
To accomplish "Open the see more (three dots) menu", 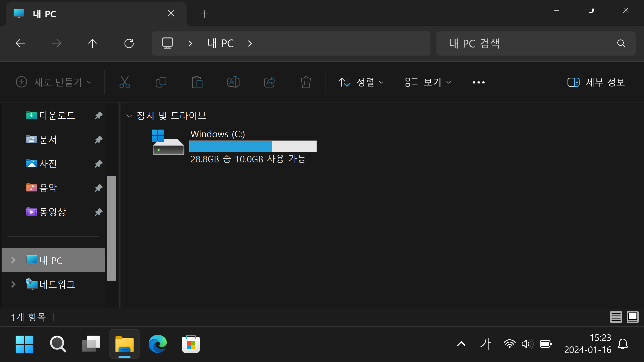I will tap(478, 82).
